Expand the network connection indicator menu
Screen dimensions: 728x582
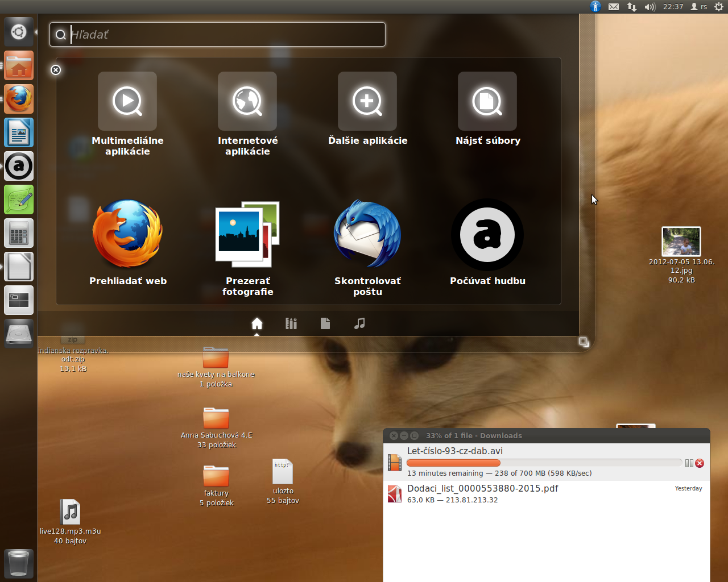pyautogui.click(x=632, y=7)
